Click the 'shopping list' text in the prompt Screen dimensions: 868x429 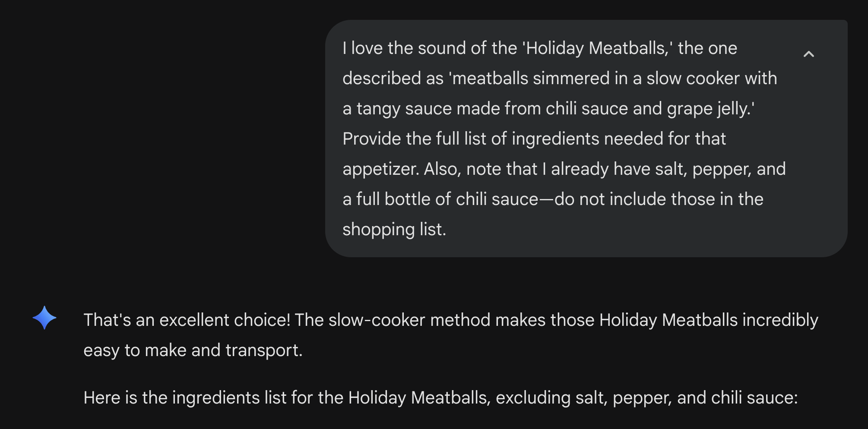(x=394, y=229)
